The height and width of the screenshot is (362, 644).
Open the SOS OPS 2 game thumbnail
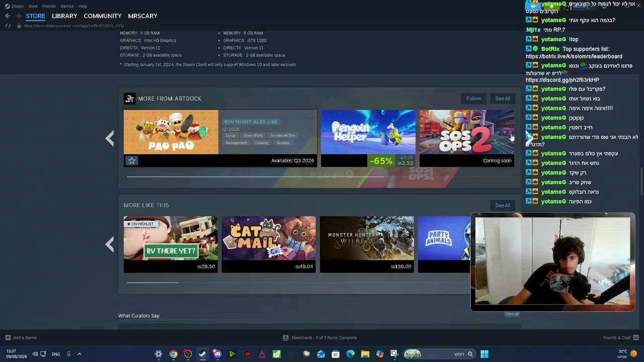click(467, 132)
